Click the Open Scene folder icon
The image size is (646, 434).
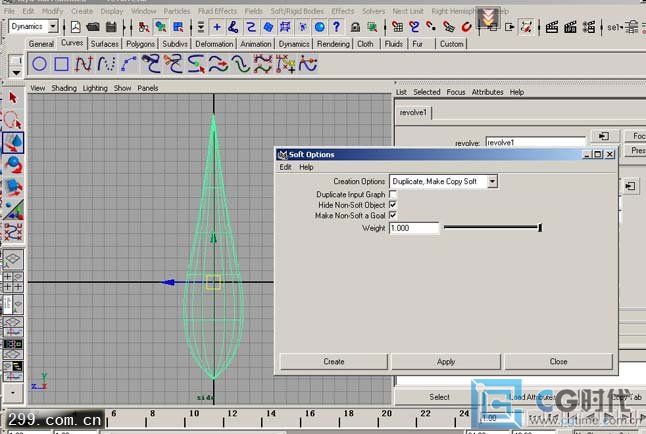[x=93, y=27]
